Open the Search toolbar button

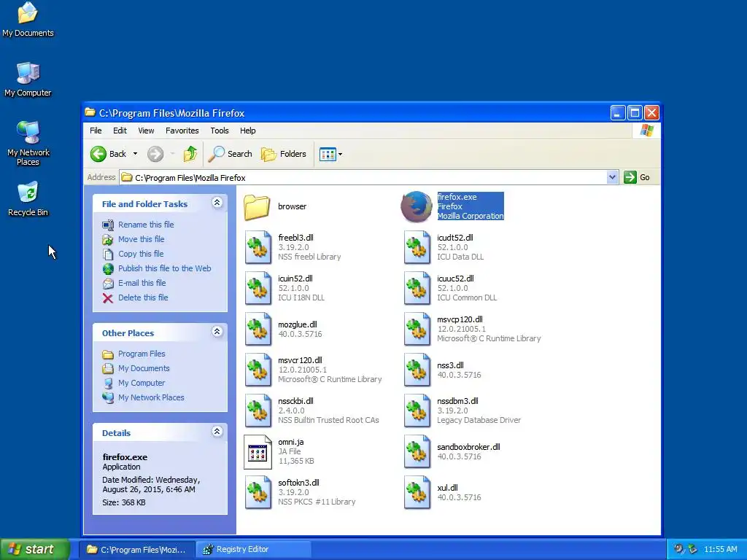point(230,154)
